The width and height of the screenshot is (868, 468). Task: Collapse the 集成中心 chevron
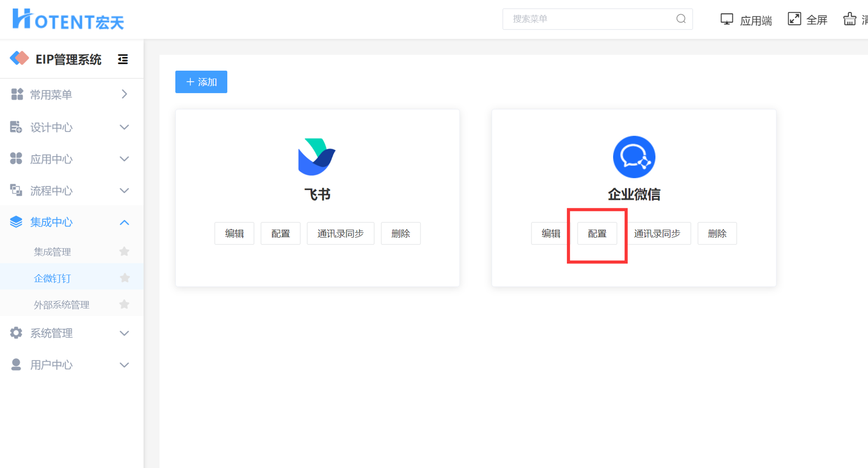point(124,222)
